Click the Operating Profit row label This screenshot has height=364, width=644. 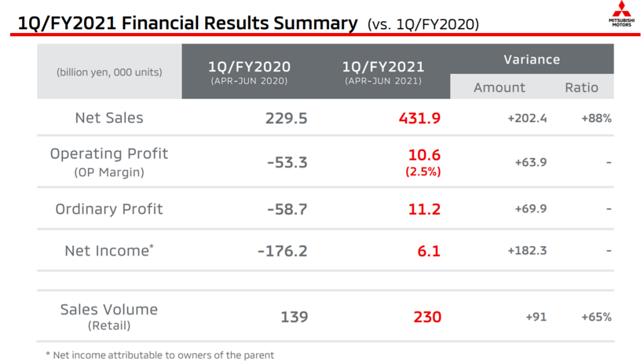tap(109, 153)
